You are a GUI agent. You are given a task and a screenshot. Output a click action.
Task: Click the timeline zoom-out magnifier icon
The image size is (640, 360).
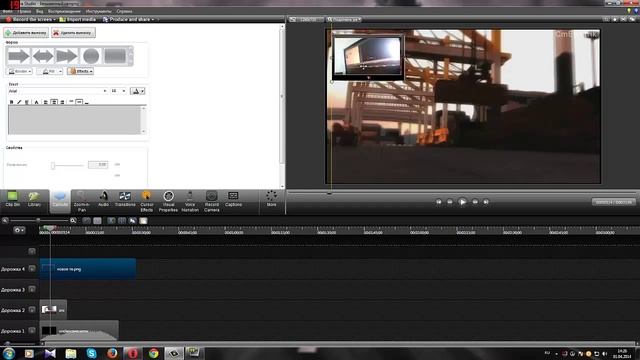pyautogui.click(x=5, y=220)
